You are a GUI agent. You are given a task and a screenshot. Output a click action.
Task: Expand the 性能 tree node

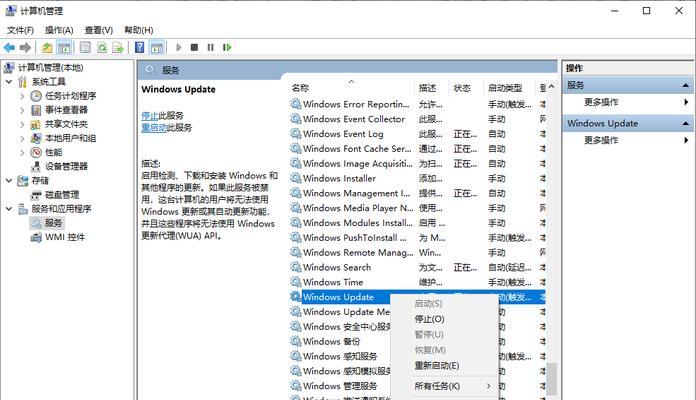click(22, 152)
